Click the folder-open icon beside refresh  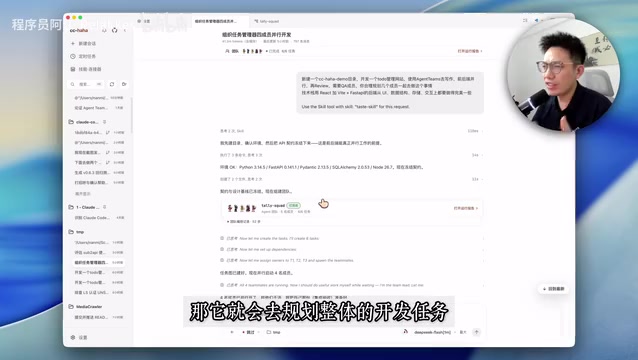(x=124, y=84)
